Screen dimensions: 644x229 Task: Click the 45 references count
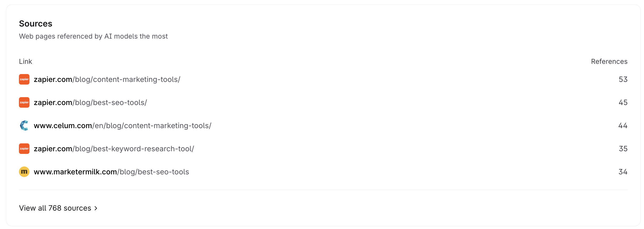(x=623, y=102)
